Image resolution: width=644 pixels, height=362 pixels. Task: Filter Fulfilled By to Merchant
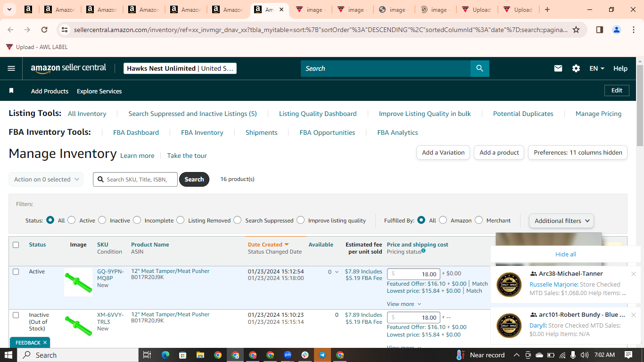(x=479, y=220)
